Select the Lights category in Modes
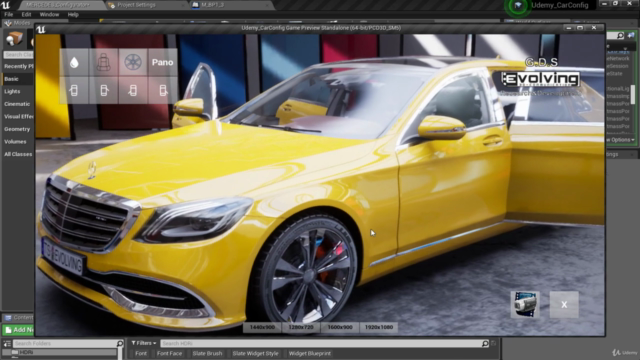 tap(12, 91)
